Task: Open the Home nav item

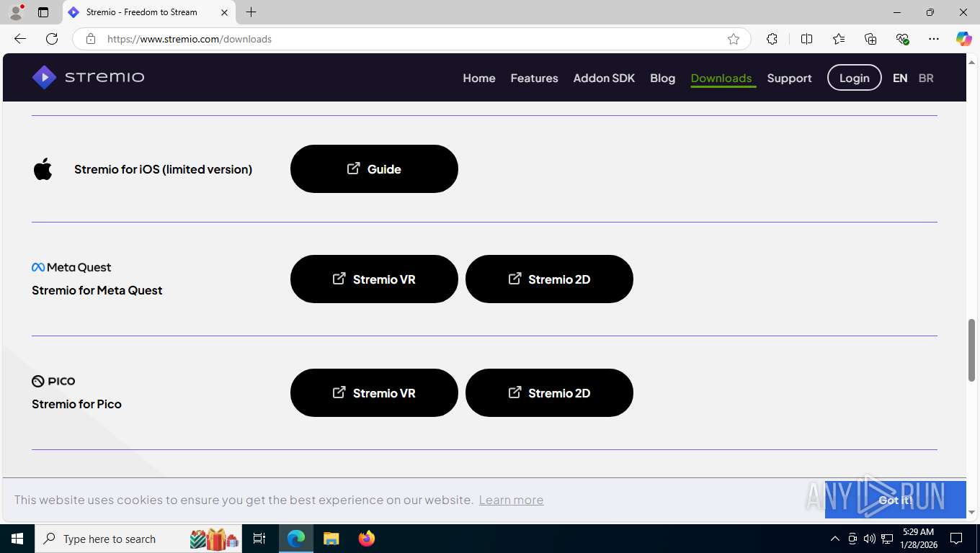Action: (479, 78)
